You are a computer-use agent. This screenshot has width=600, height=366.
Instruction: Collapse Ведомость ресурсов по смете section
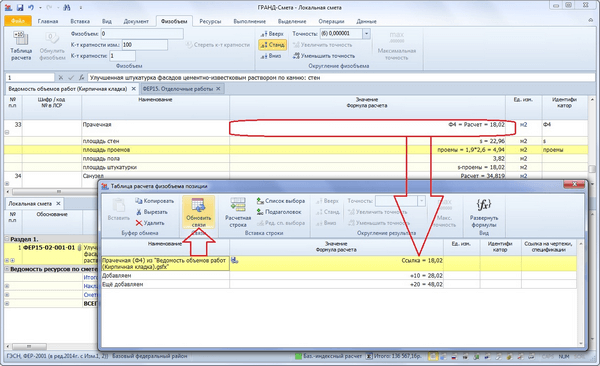pos(7,269)
